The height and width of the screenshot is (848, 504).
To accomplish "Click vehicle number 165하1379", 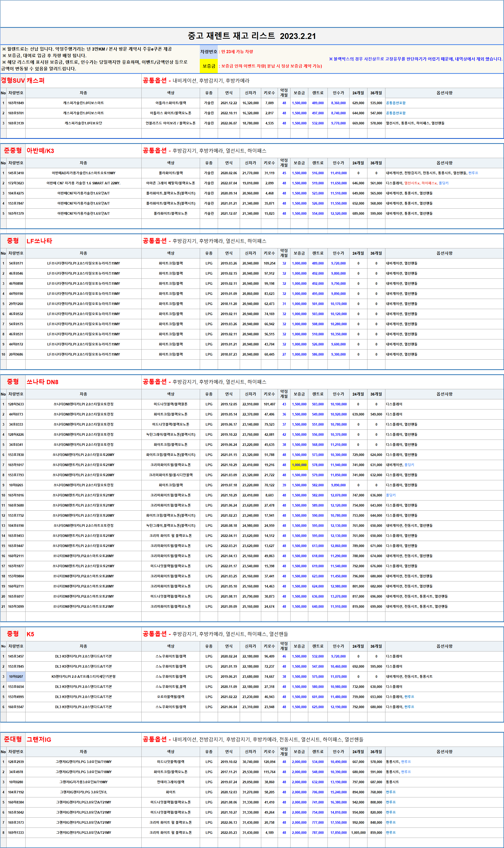I will pos(16,214).
